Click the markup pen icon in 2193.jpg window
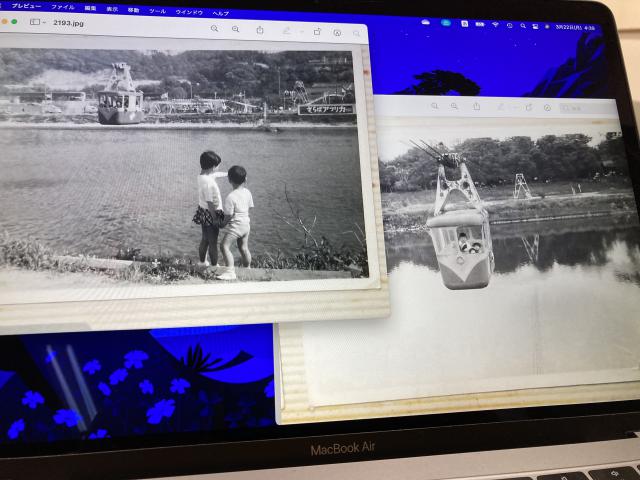The width and height of the screenshot is (640, 480). pyautogui.click(x=286, y=31)
